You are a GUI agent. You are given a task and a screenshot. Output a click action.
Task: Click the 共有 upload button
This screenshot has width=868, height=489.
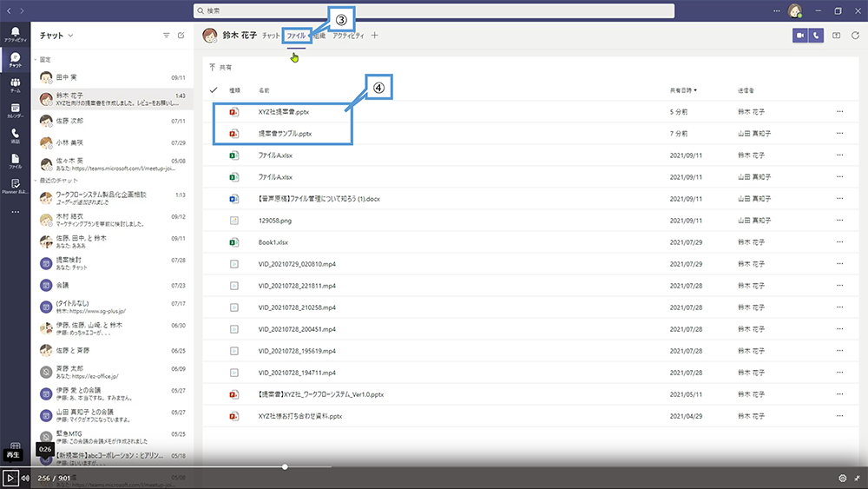tap(220, 67)
